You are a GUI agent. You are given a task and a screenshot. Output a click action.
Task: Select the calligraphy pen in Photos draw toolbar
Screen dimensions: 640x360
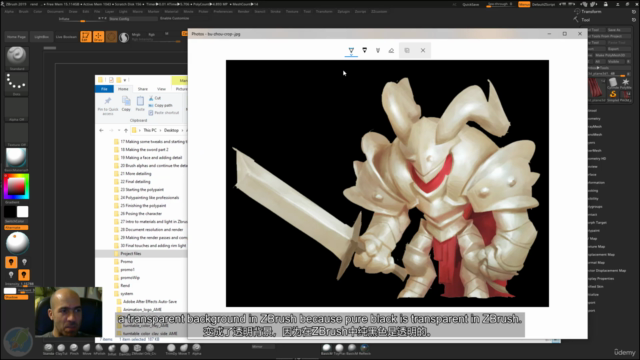click(378, 50)
